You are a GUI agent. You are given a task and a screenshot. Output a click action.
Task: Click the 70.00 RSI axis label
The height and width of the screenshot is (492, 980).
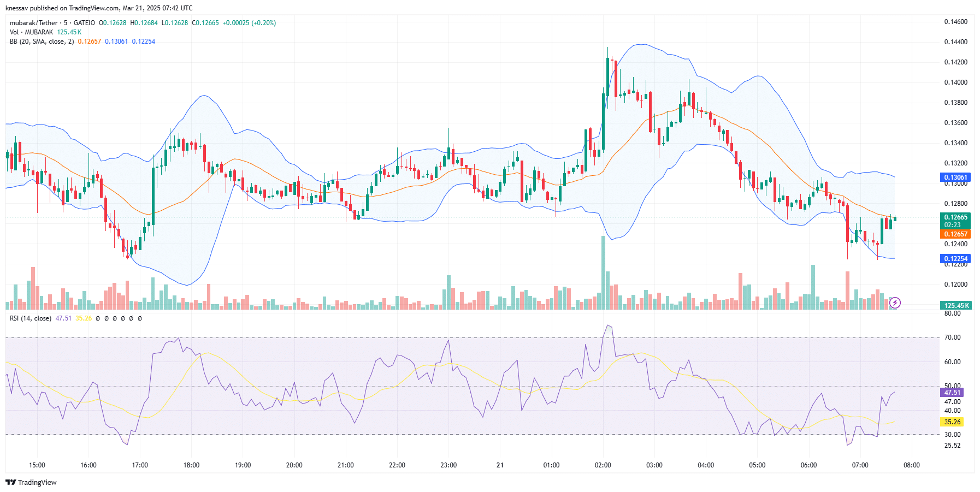point(952,337)
